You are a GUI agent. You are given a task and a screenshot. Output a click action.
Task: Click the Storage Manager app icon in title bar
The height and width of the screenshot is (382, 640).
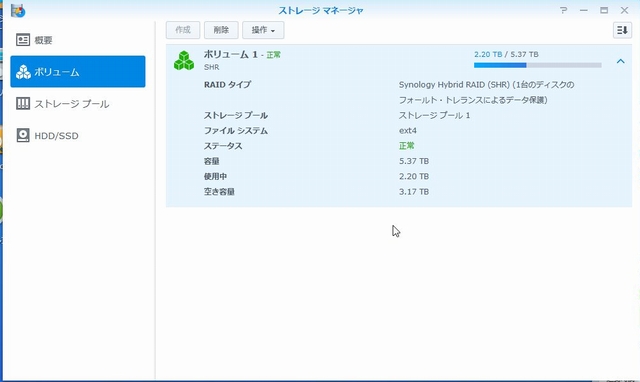pos(18,11)
